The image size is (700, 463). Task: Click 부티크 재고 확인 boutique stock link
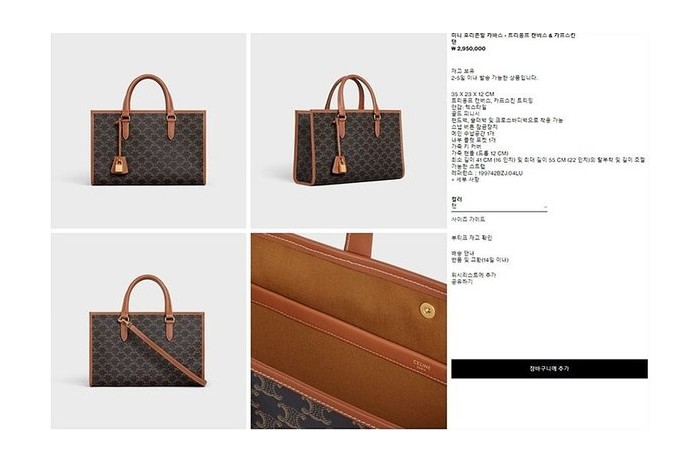(471, 238)
